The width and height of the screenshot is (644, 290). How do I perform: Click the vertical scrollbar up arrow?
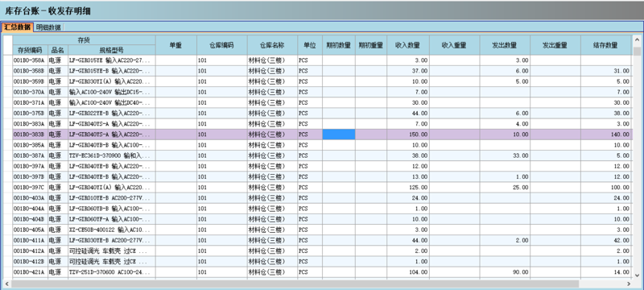click(x=637, y=40)
